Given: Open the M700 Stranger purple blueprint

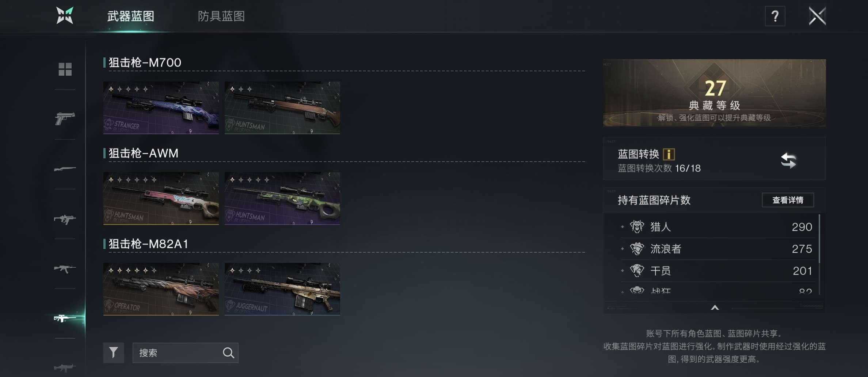Looking at the screenshot, I should [161, 108].
